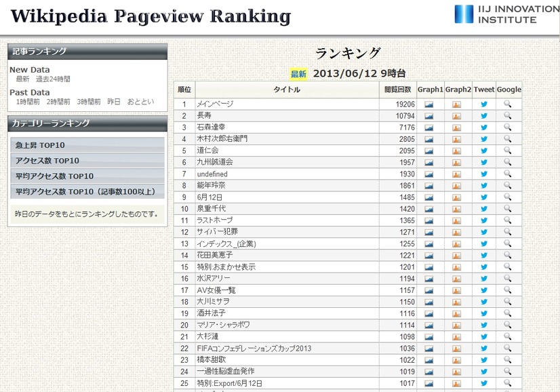
Task: View 昨日 past ranking
Action: pyautogui.click(x=114, y=102)
